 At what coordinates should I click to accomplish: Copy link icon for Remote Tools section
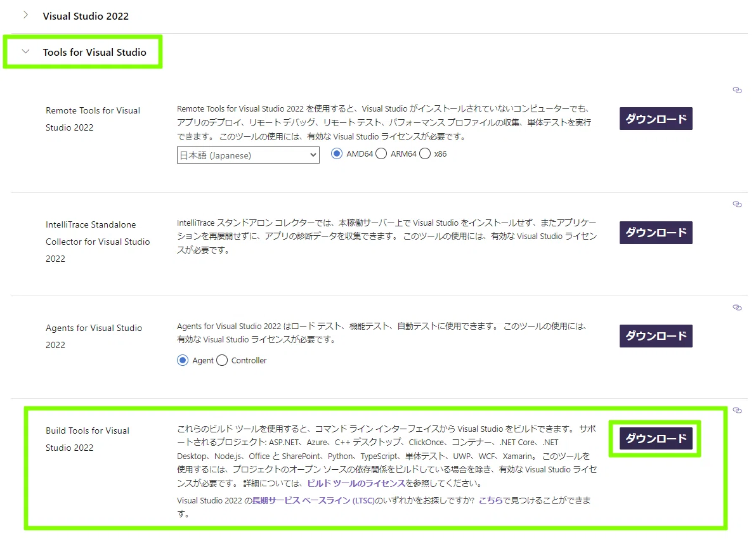(x=737, y=90)
